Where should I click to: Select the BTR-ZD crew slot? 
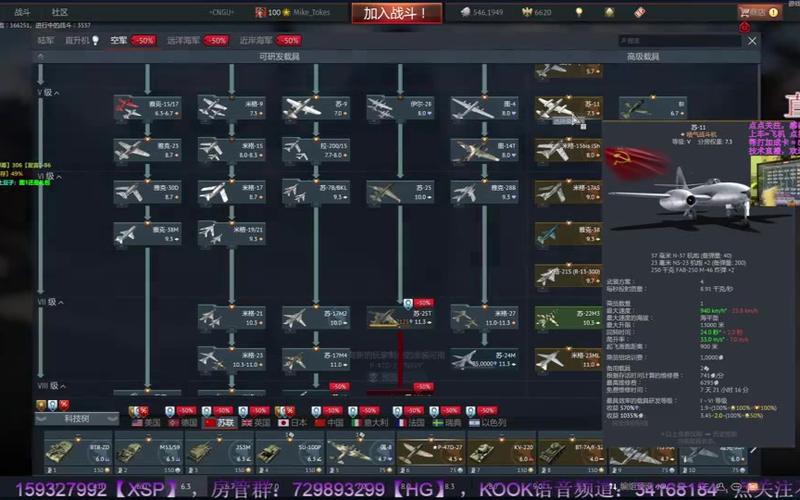[x=78, y=453]
